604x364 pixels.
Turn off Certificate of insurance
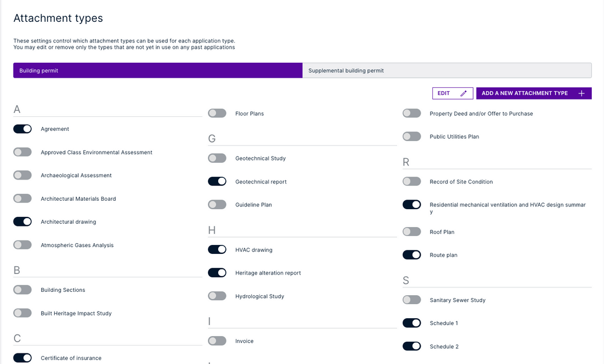pyautogui.click(x=22, y=357)
